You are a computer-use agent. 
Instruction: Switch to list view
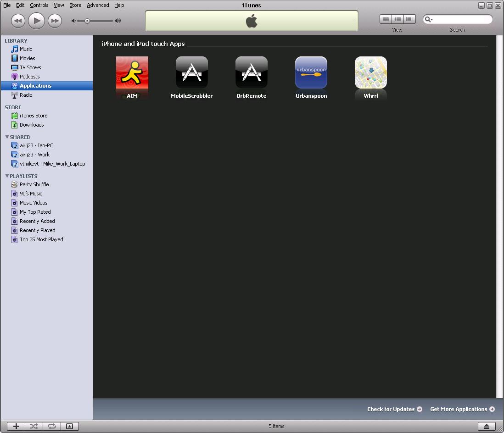[386, 19]
